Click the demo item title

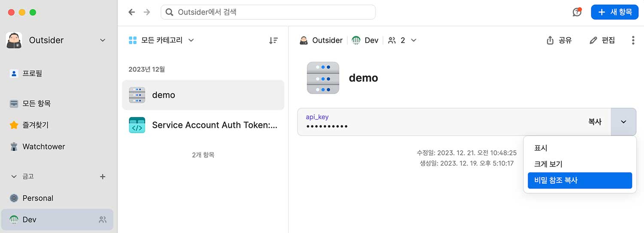363,78
